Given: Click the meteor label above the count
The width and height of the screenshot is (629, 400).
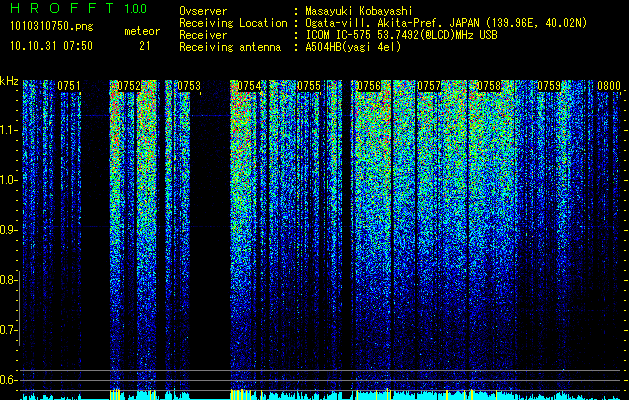Looking at the screenshot, I should (x=142, y=31).
